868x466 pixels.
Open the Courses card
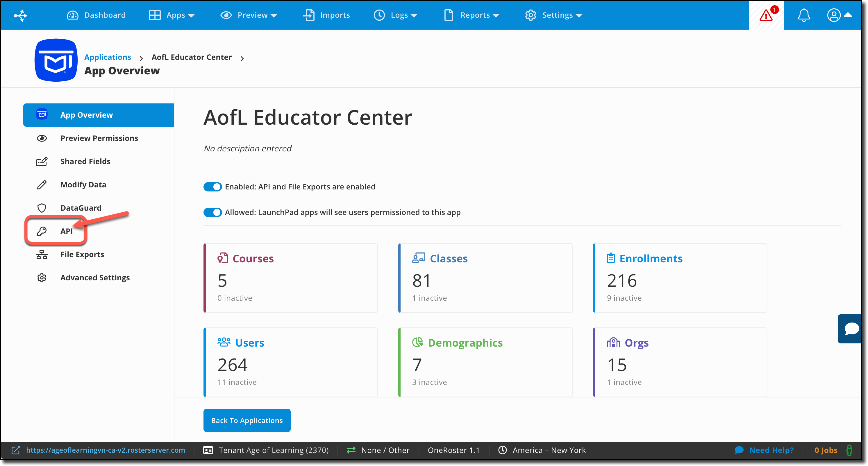(x=290, y=278)
